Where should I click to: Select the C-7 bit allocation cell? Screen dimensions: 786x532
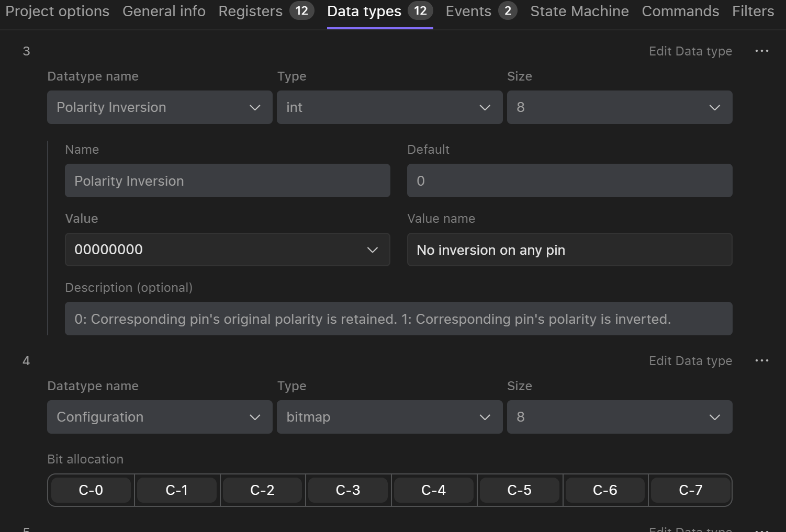pos(690,490)
